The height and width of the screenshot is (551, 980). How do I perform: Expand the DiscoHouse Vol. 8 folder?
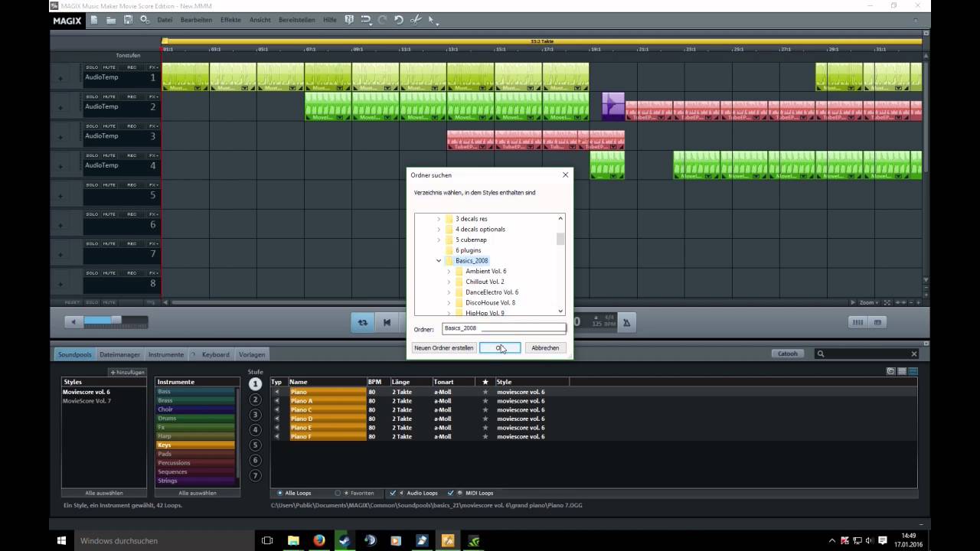click(x=449, y=303)
